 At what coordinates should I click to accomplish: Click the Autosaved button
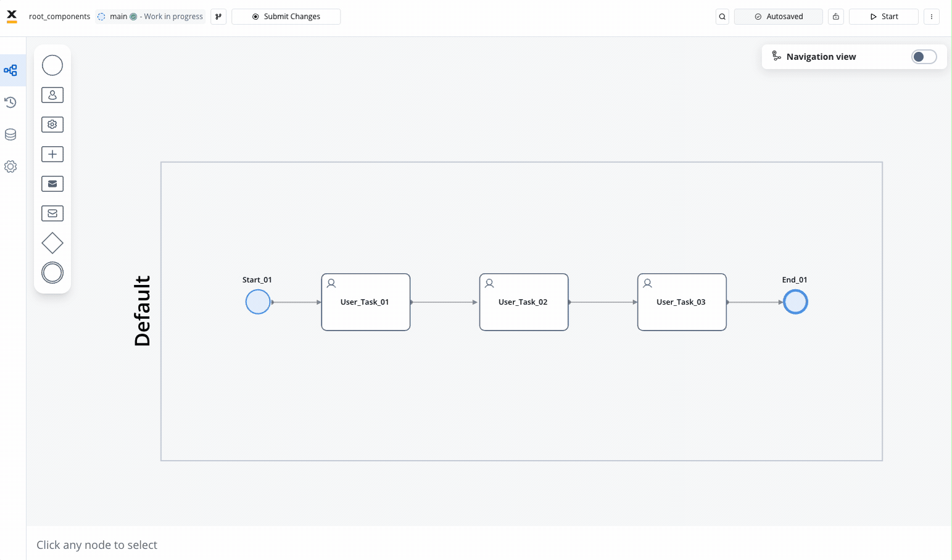(778, 17)
